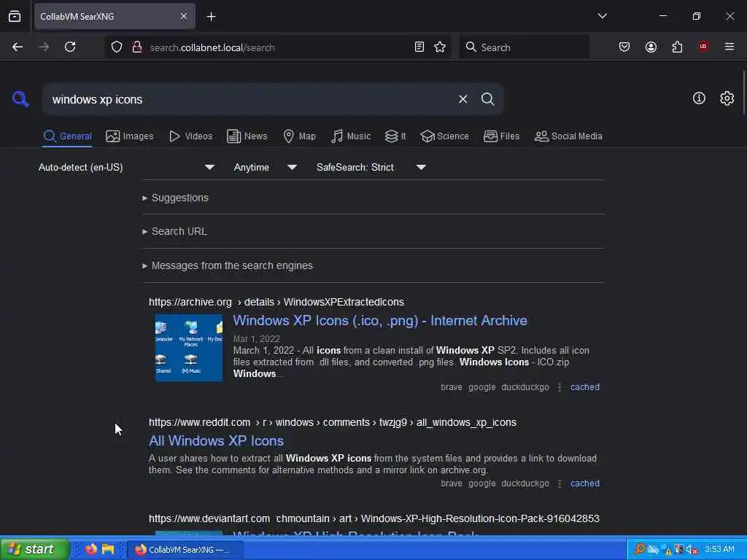Select CollabVM SearXNG taskbar button
The image size is (747, 560).
(185, 550)
